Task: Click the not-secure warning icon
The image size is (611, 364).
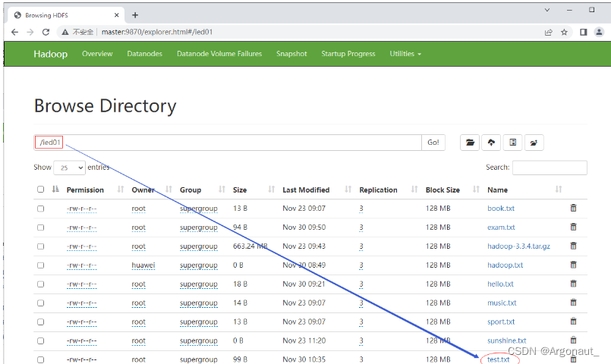Action: pos(65,32)
